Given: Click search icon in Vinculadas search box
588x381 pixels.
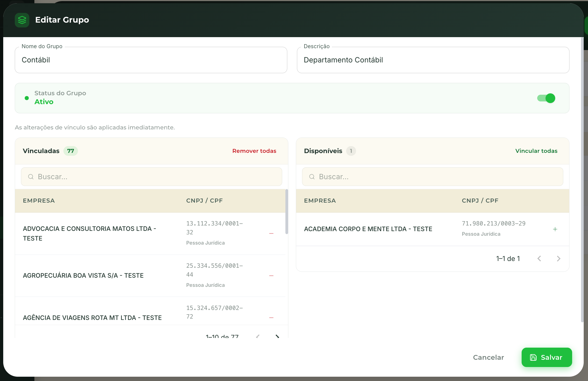Looking at the screenshot, I should click(x=31, y=177).
